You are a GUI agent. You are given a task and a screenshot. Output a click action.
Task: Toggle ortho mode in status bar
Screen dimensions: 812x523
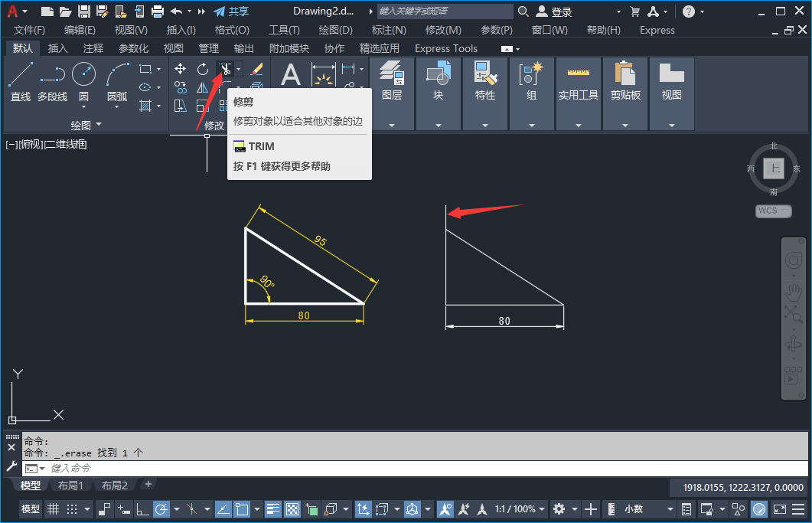142,509
